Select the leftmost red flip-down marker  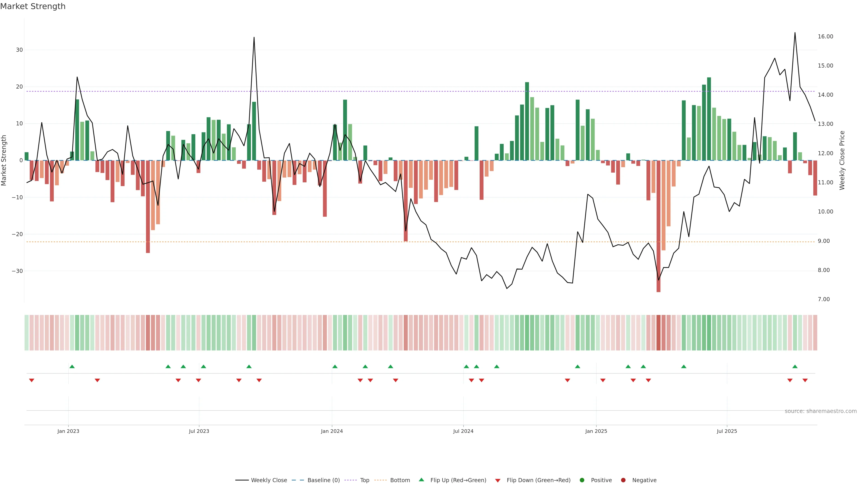point(32,380)
